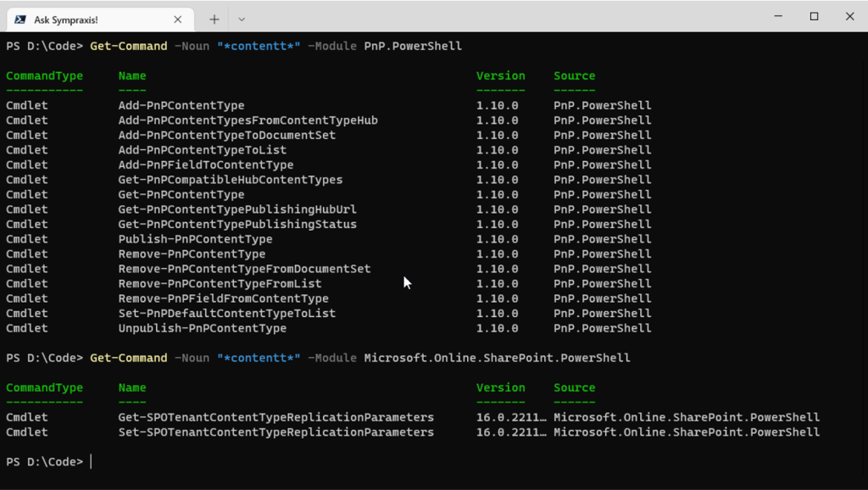Image resolution: width=868 pixels, height=490 pixels.
Task: Click the highlighted "*contentt*" wildcard argument
Action: tap(258, 46)
